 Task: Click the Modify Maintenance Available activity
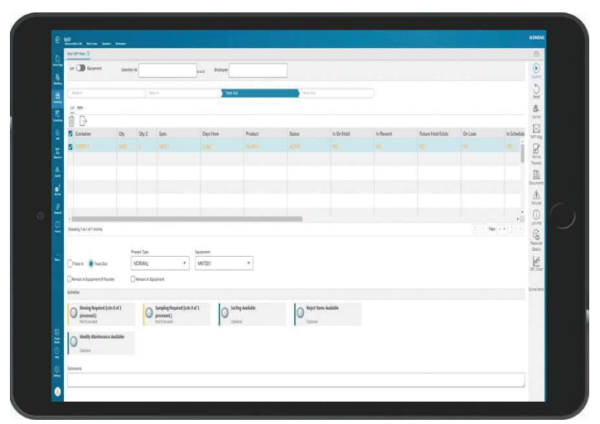pos(99,342)
